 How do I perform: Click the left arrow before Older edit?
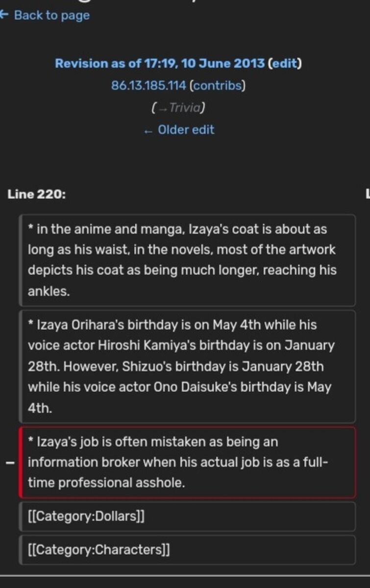point(148,131)
